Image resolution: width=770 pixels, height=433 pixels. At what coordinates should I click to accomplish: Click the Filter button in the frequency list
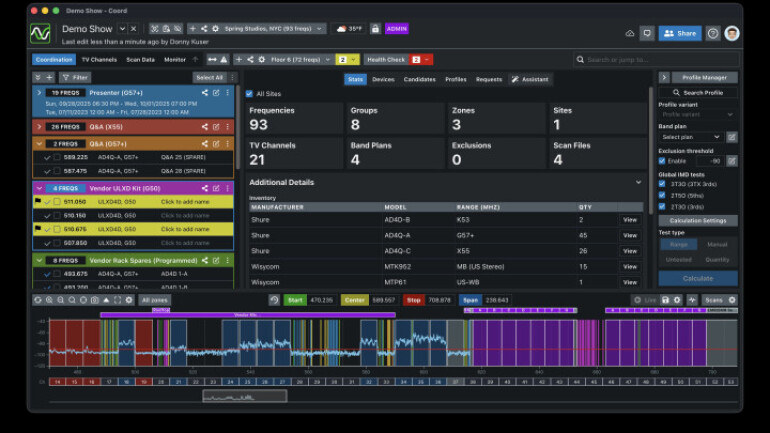coord(75,77)
